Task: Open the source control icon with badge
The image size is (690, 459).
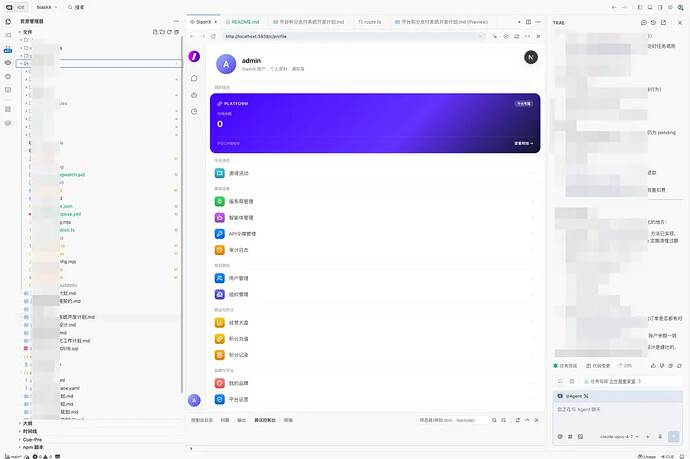Action: [x=8, y=49]
